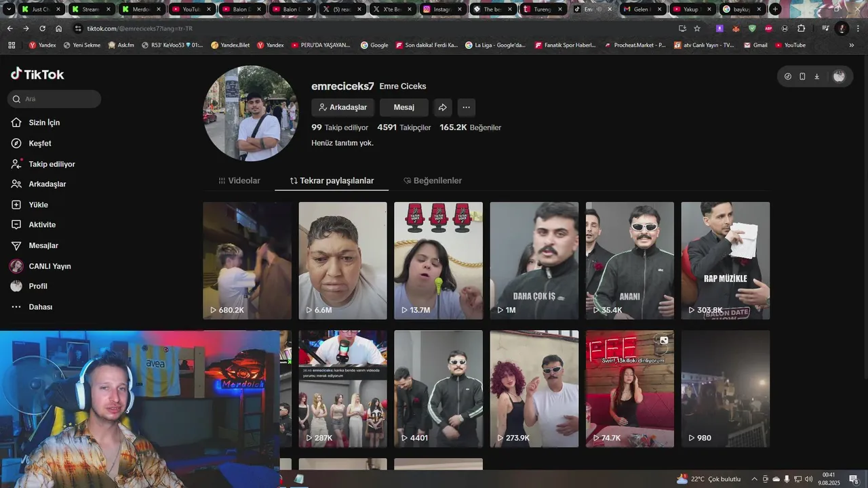Switch to the Videolar tab
This screenshot has height=488, width=868.
[239, 181]
